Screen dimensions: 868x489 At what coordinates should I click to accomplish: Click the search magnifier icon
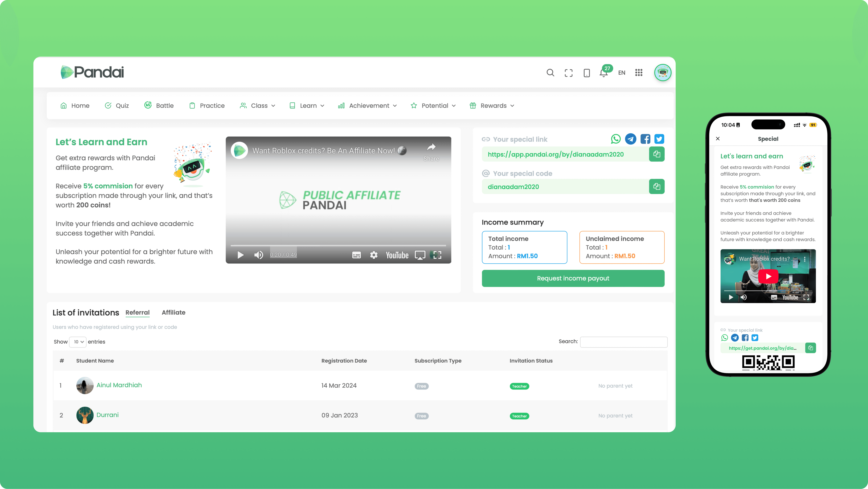(550, 72)
